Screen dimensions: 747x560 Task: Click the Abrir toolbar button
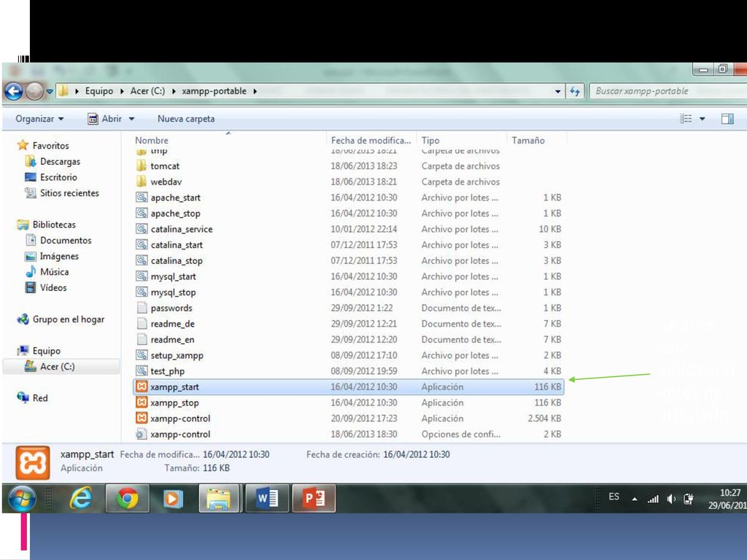[105, 119]
